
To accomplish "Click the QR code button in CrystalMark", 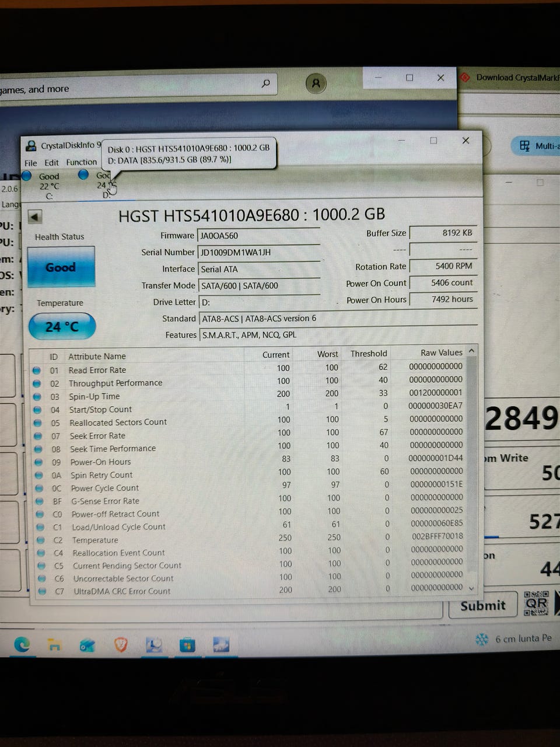I will point(536,603).
